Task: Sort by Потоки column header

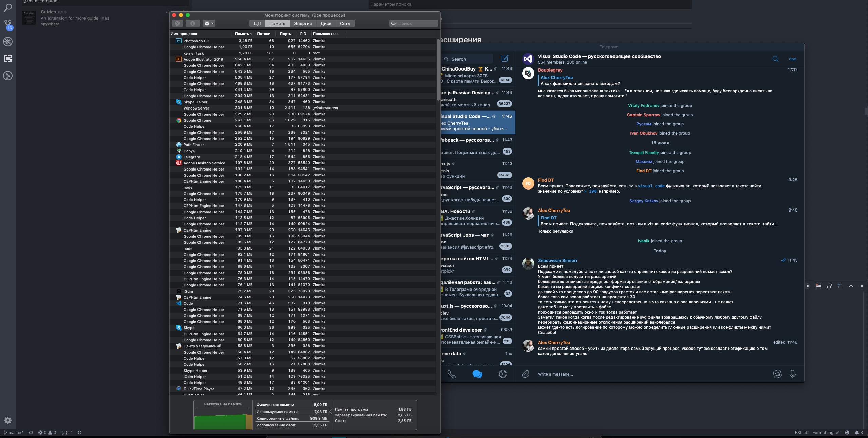Action: coord(264,34)
